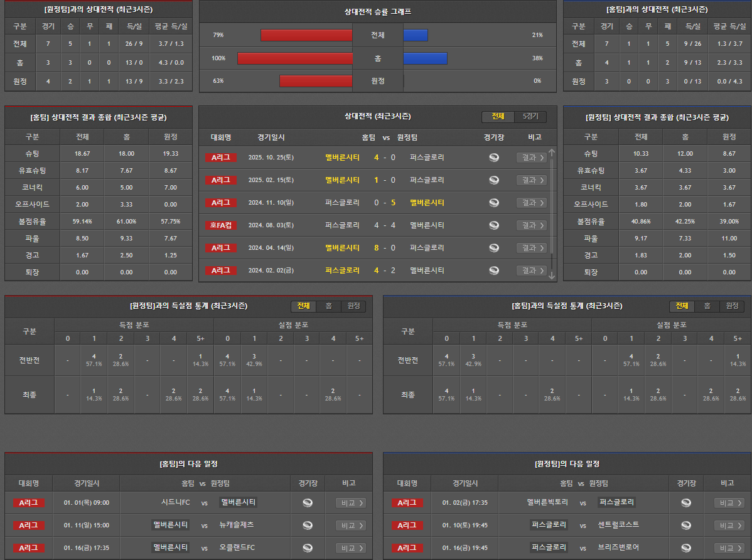Expand 결과 for the 2024. 02. 02 match
The image size is (752, 560).
[x=531, y=271]
